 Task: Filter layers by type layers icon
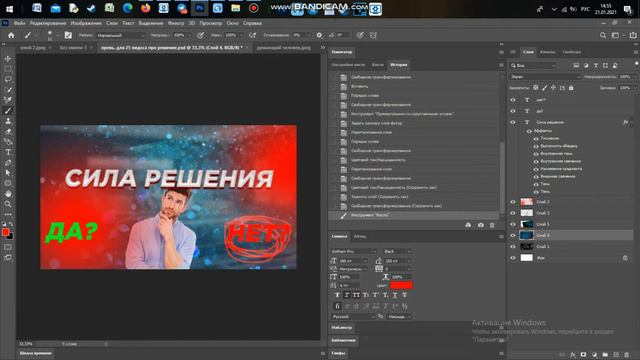pos(596,65)
